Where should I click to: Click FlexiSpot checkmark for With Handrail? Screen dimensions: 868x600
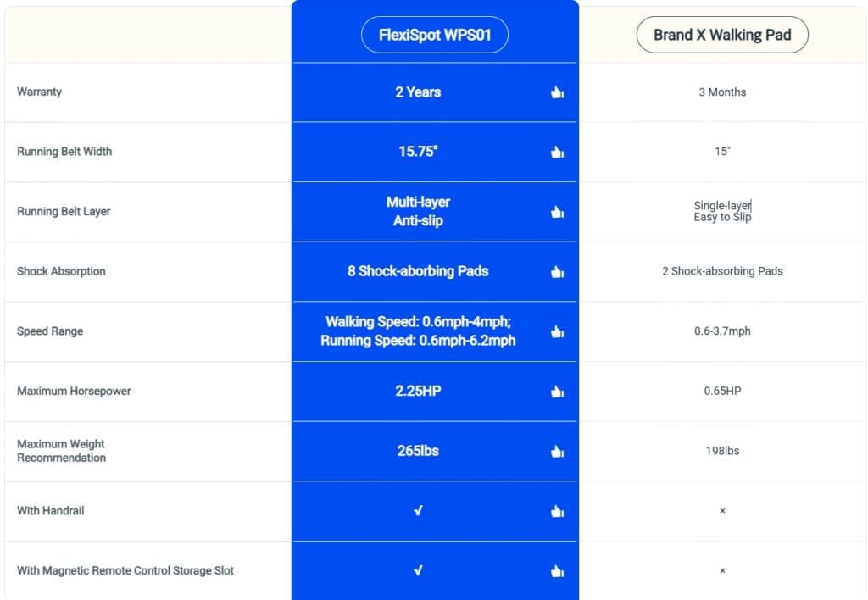[419, 510]
